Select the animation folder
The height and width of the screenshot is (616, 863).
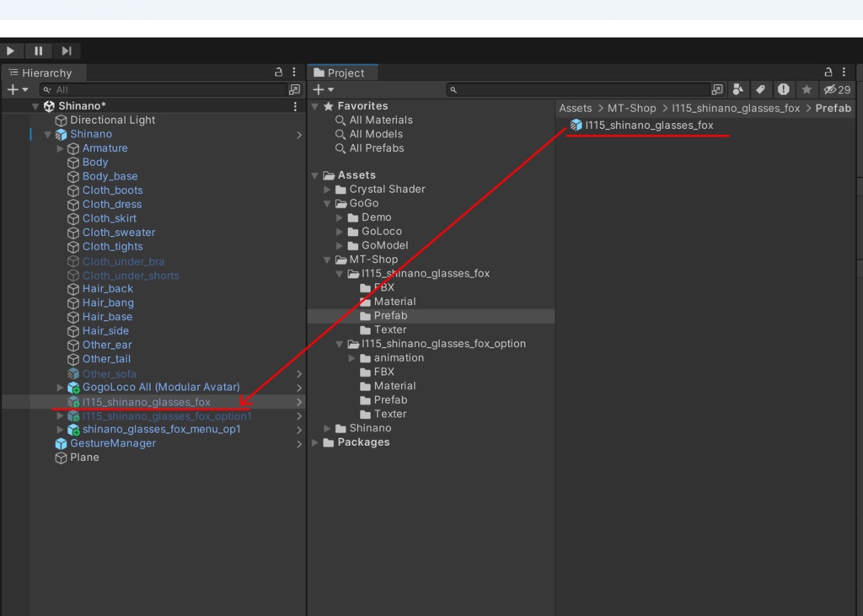399,358
